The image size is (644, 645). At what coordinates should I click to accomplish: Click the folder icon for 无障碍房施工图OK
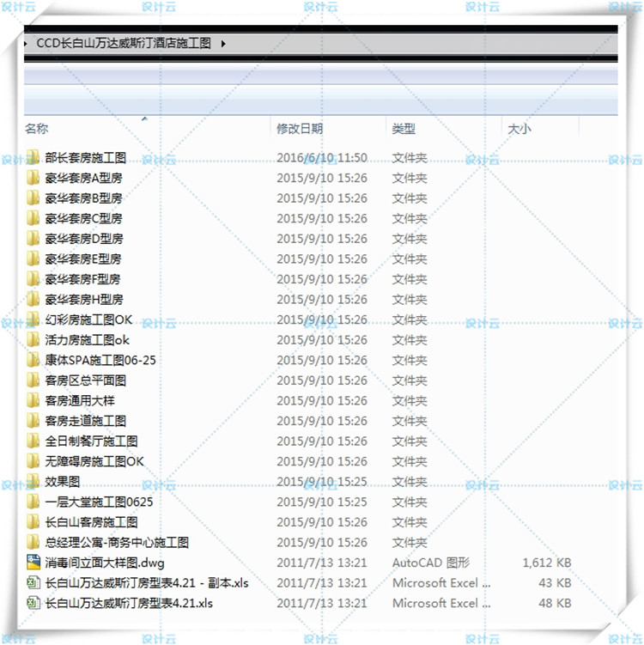(33, 461)
